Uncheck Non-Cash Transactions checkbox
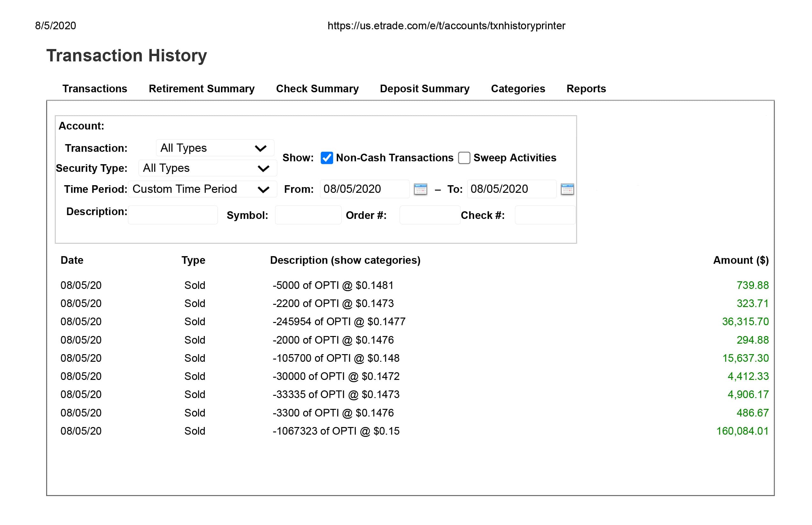Viewport: 812px width, 525px height. 326,158
